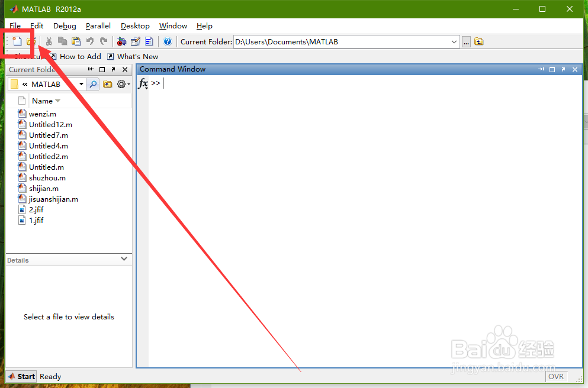Maximize the Current Folder panel
This screenshot has width=588, height=388.
[x=102, y=69]
